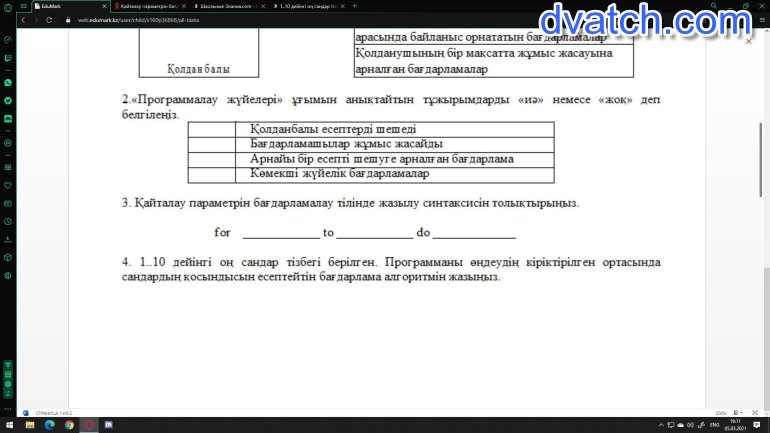Click the blank after 'for' in question 3
770x433 pixels.
pyautogui.click(x=281, y=233)
